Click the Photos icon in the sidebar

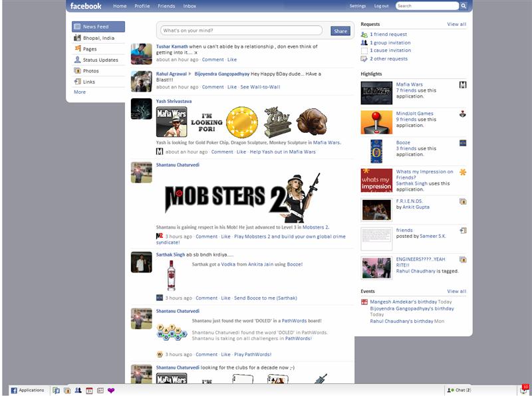77,70
